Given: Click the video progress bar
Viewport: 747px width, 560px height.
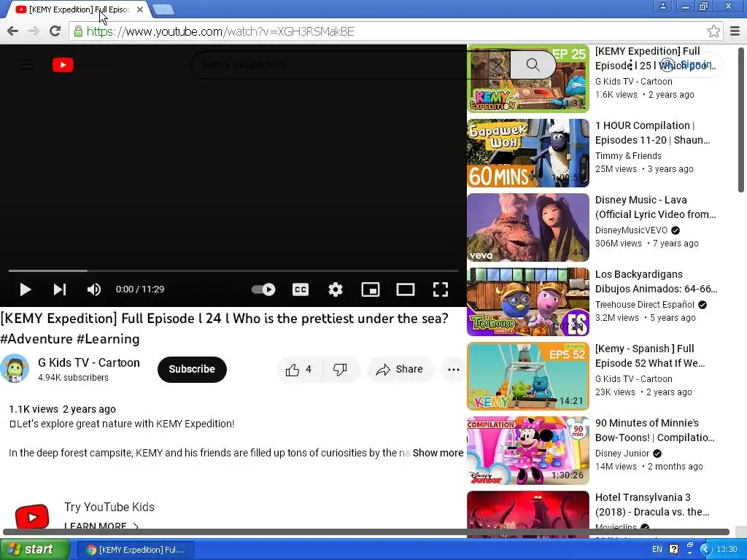Looking at the screenshot, I should (x=233, y=271).
